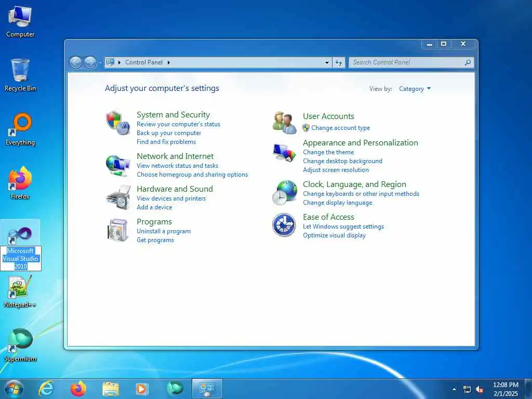The image size is (532, 399).
Task: Click Change desktop background link
Action: pyautogui.click(x=343, y=161)
